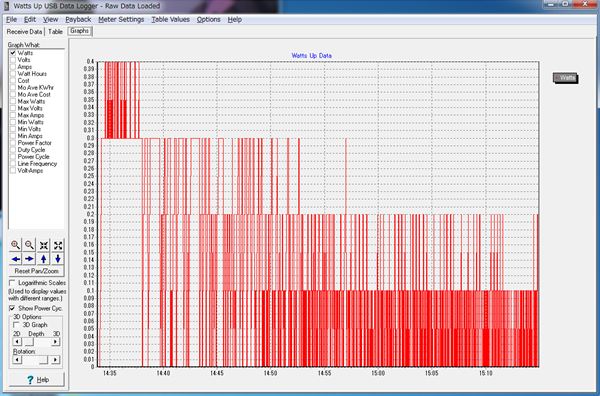600x396 pixels.
Task: Toggle the Logarithmic Scales checkbox
Action: click(x=12, y=283)
